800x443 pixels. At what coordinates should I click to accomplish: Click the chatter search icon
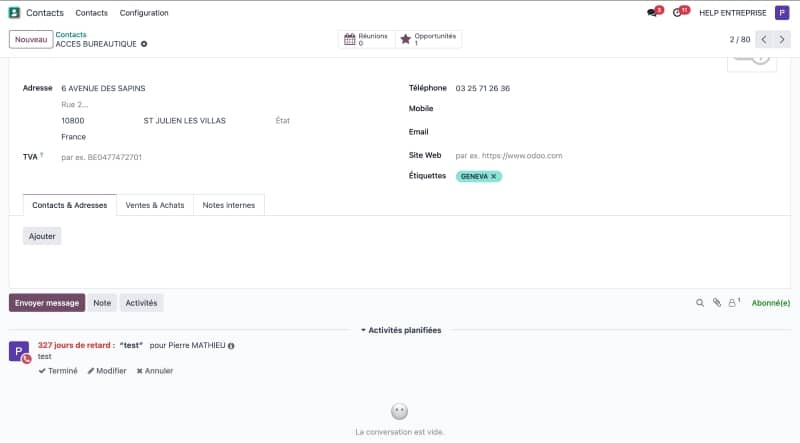point(700,303)
